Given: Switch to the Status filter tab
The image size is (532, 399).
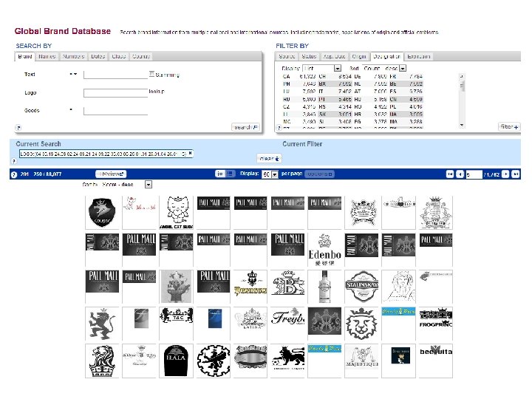Looking at the screenshot, I should click(x=309, y=56).
